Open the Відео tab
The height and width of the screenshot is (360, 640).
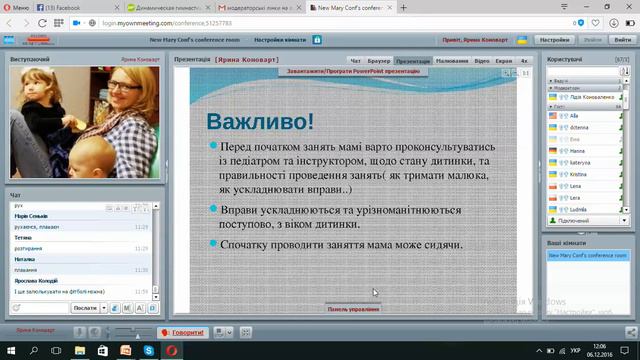482,60
